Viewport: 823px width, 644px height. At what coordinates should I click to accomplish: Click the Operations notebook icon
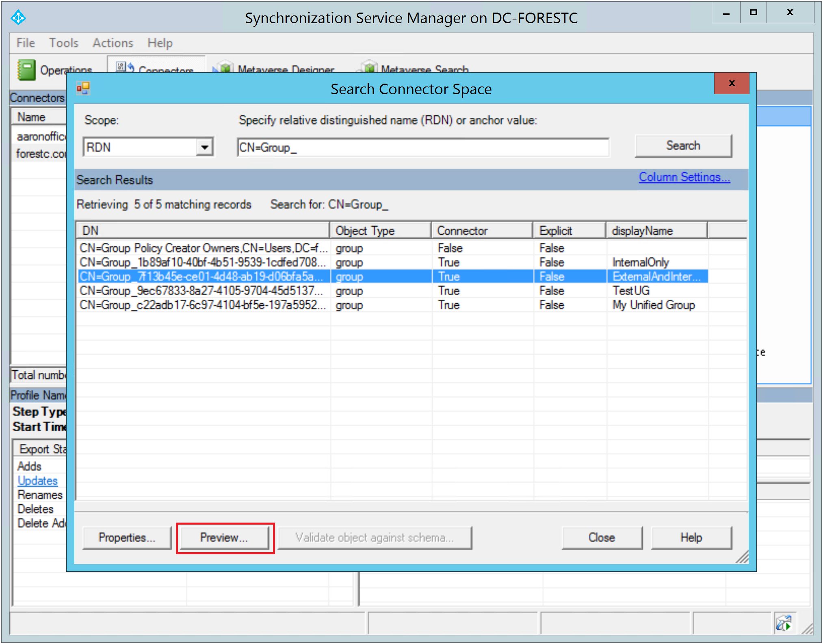click(26, 70)
